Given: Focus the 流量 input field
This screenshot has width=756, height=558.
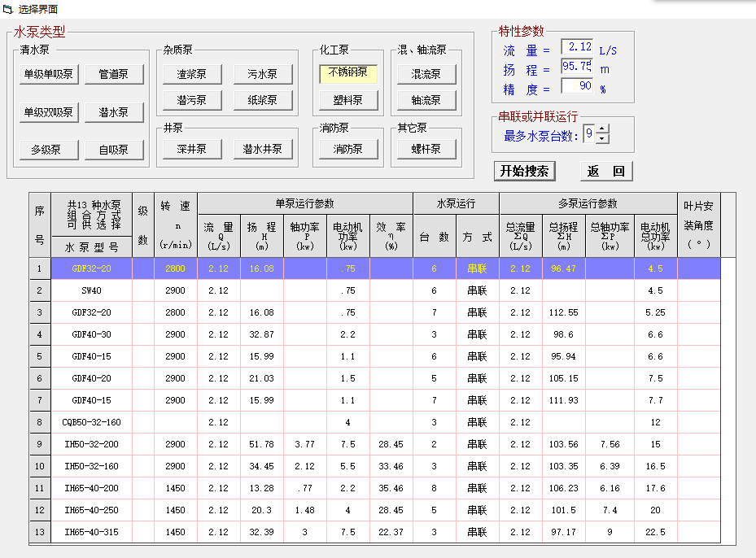Looking at the screenshot, I should pos(577,46).
